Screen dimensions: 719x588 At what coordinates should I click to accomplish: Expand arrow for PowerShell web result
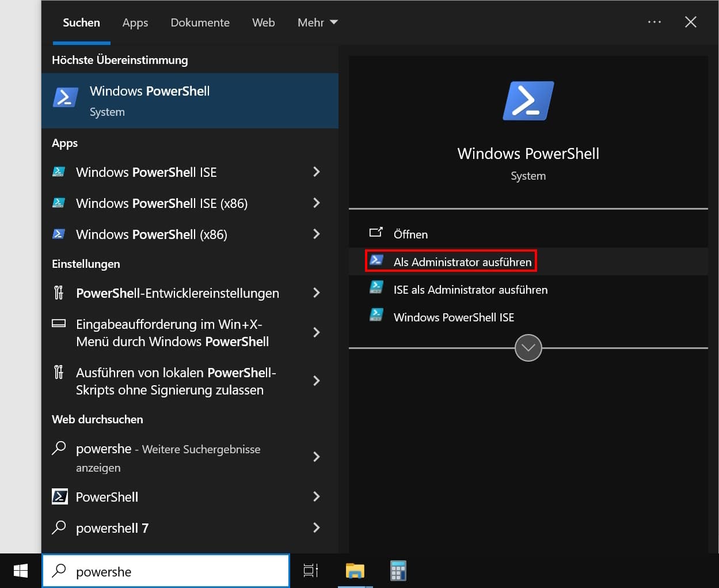coord(316,496)
